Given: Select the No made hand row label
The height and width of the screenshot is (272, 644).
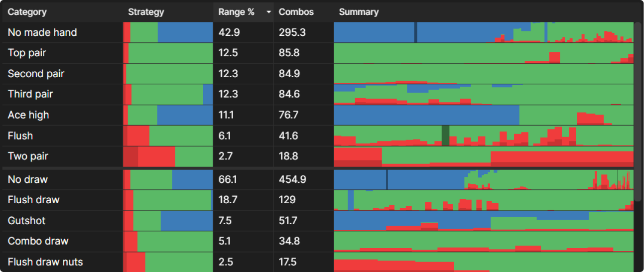Looking at the screenshot, I should pyautogui.click(x=42, y=32).
